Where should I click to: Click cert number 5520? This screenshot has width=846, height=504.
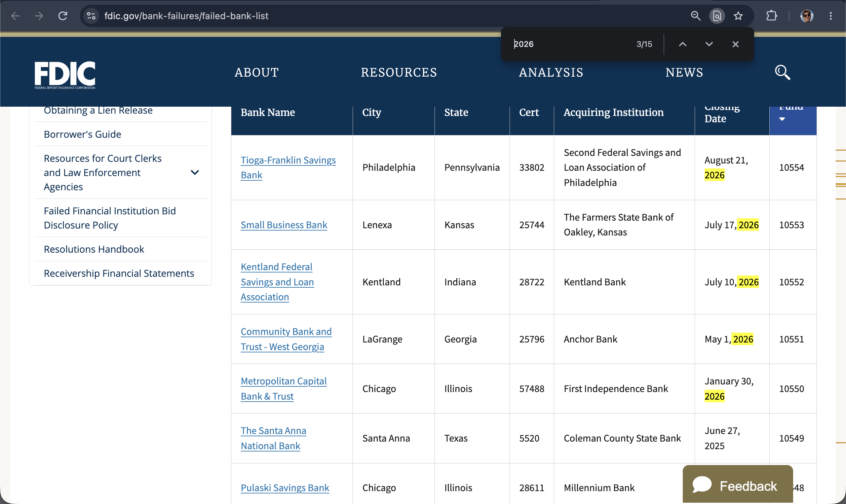point(529,438)
